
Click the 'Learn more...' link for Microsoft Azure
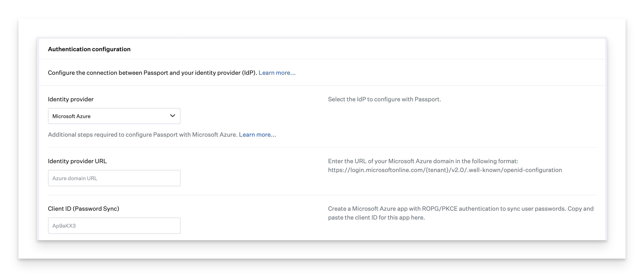tap(257, 134)
